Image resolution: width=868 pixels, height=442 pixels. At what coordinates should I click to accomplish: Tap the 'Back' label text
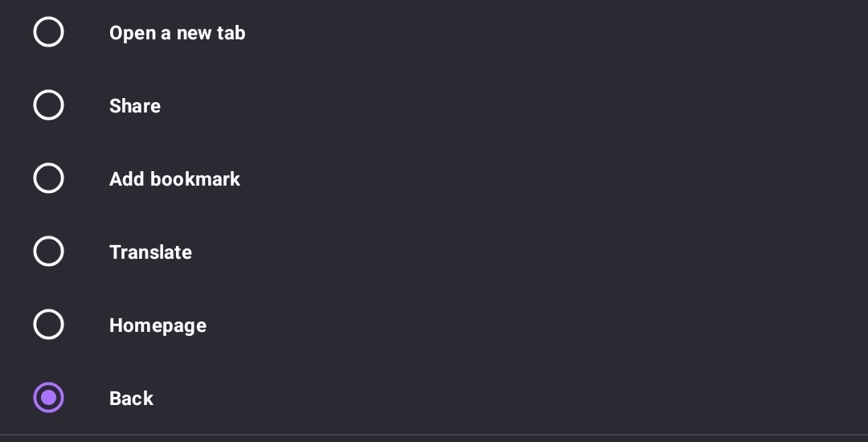tap(131, 399)
